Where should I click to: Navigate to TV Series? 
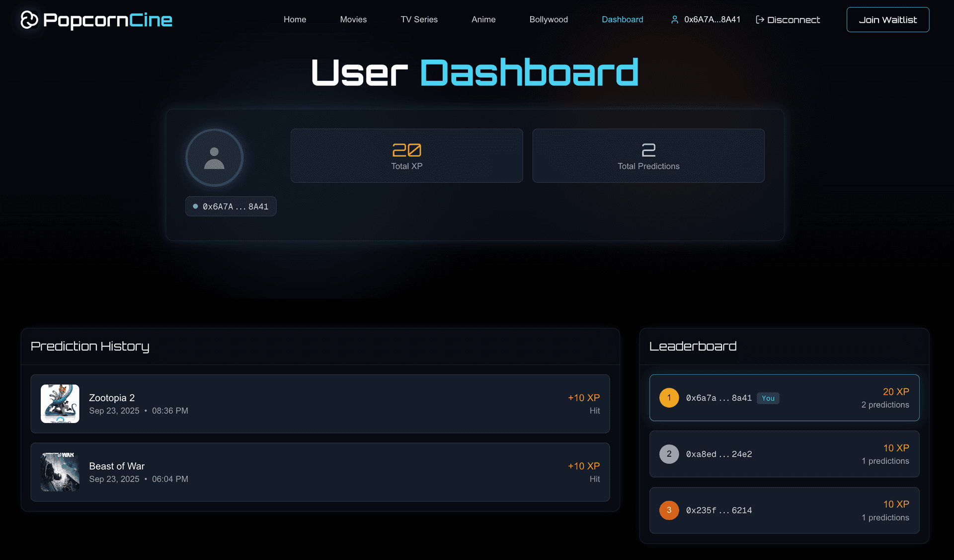419,19
